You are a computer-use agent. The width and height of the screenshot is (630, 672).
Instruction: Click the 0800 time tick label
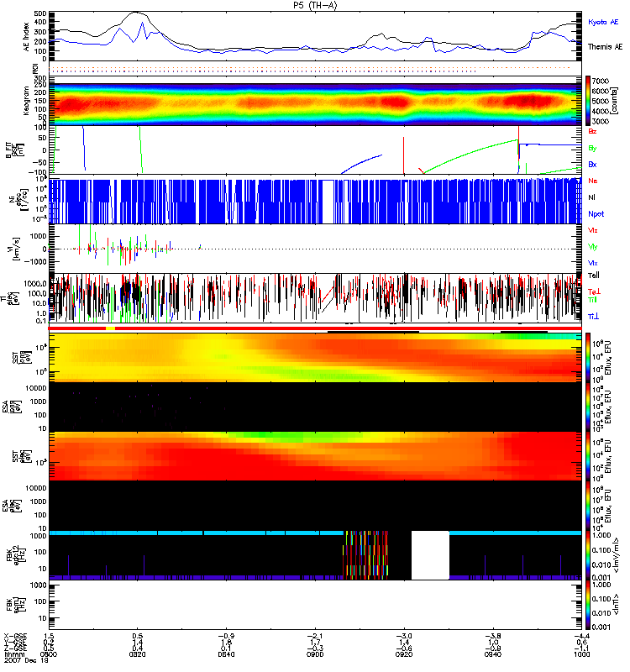(x=49, y=654)
